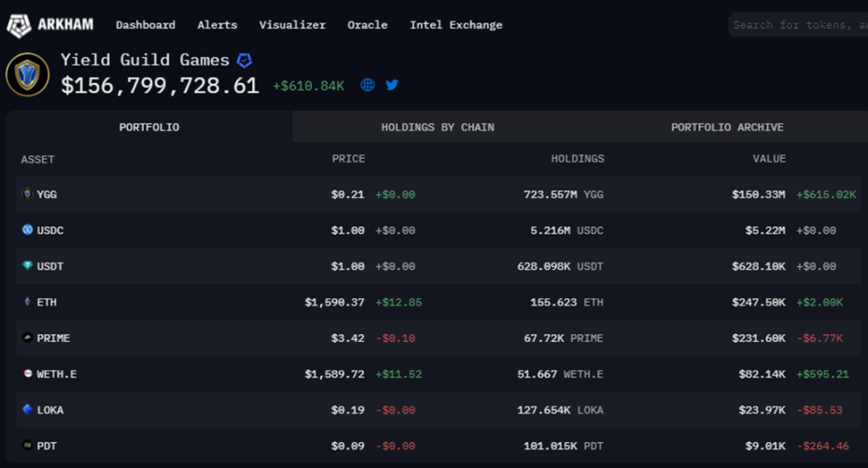Click the LOKA token icon
This screenshot has height=468, width=868.
point(27,410)
